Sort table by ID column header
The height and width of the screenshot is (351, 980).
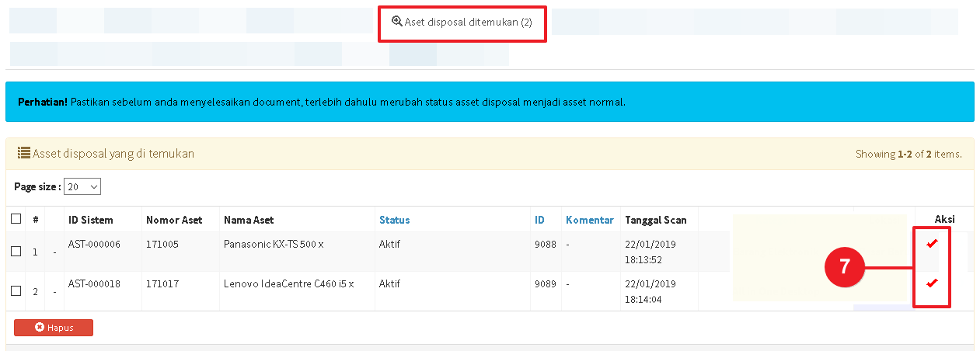click(x=539, y=220)
